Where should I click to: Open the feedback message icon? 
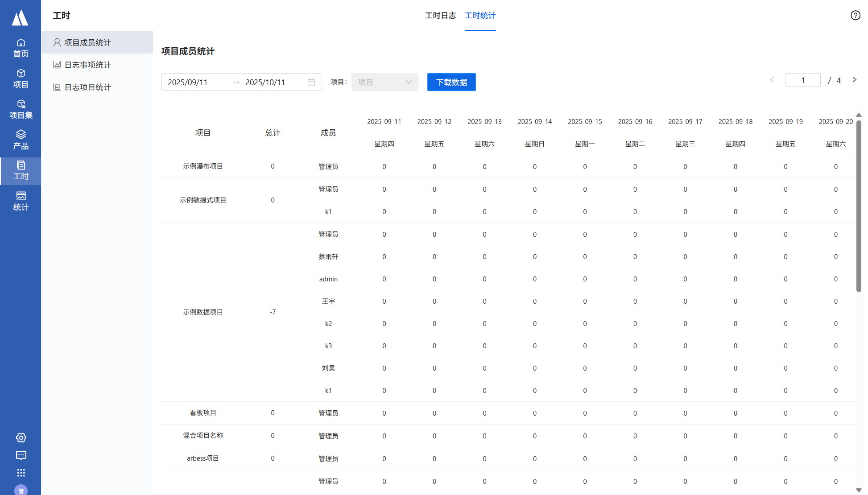pos(21,455)
